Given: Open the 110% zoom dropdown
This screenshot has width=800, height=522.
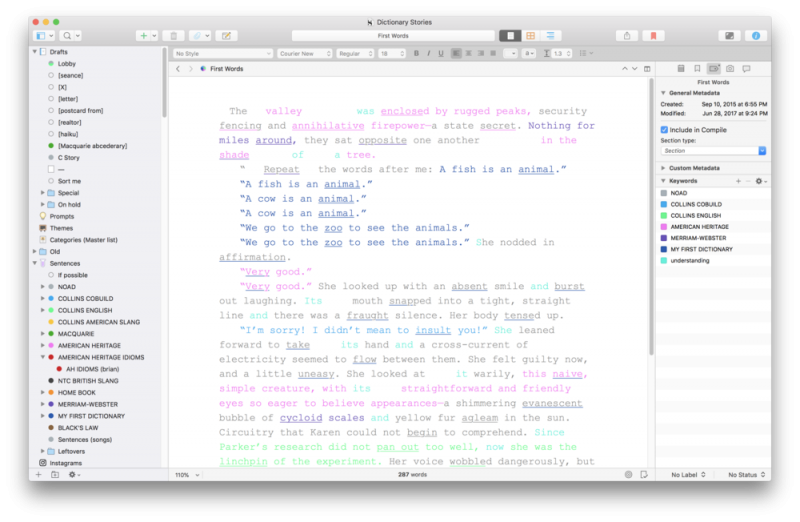Looking at the screenshot, I should tap(187, 475).
